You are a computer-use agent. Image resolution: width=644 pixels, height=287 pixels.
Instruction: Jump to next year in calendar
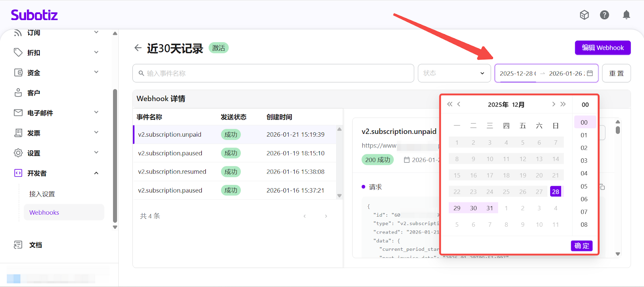(563, 104)
